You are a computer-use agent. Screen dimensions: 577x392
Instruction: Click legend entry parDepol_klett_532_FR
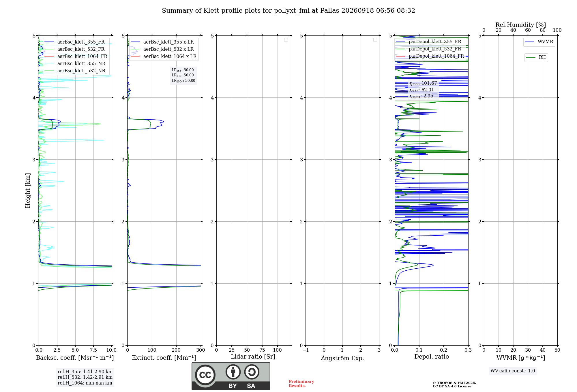(430, 49)
